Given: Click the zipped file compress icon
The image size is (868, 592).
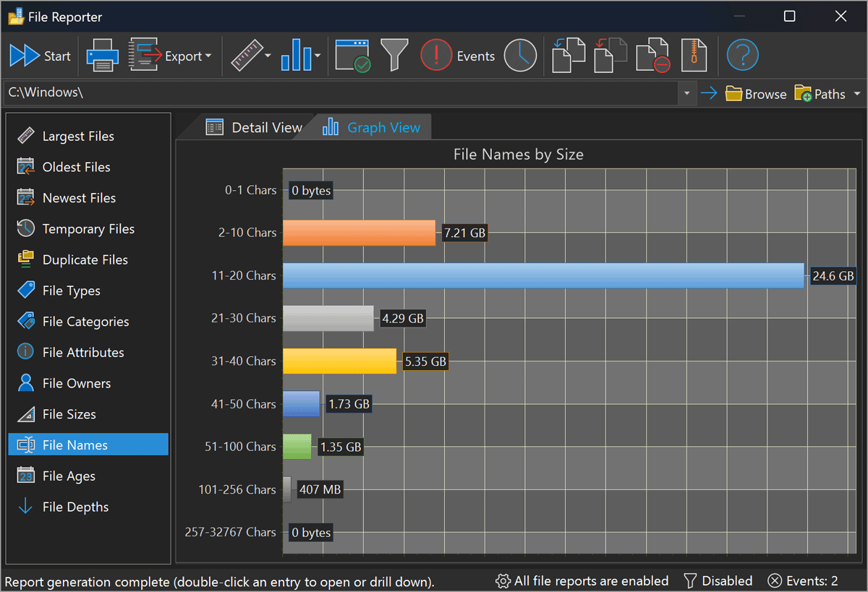Looking at the screenshot, I should (x=694, y=56).
